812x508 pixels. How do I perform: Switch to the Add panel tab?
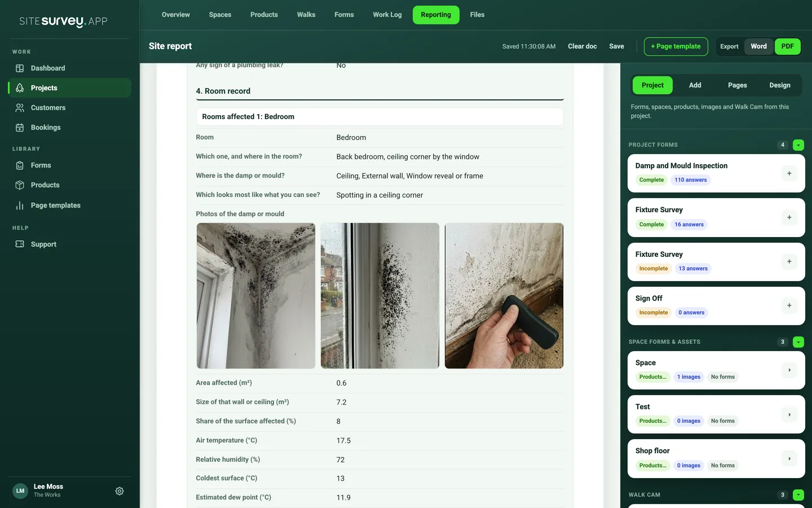pyautogui.click(x=695, y=85)
